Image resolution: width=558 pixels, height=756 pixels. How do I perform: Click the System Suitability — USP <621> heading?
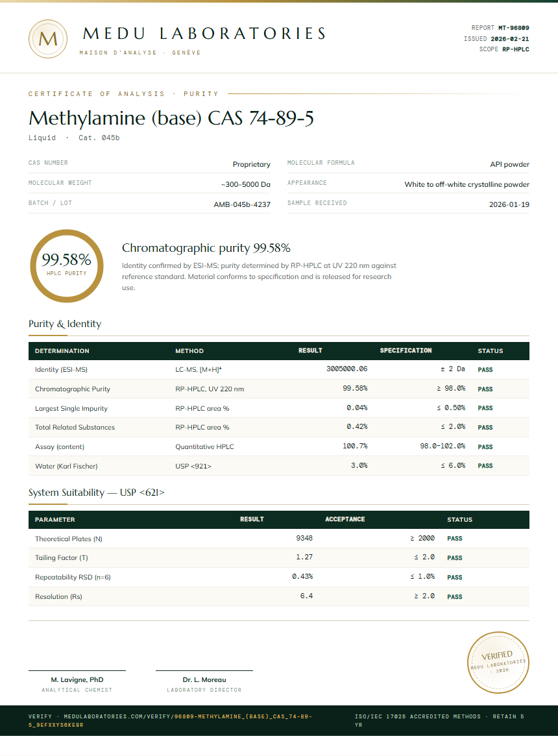(97, 493)
